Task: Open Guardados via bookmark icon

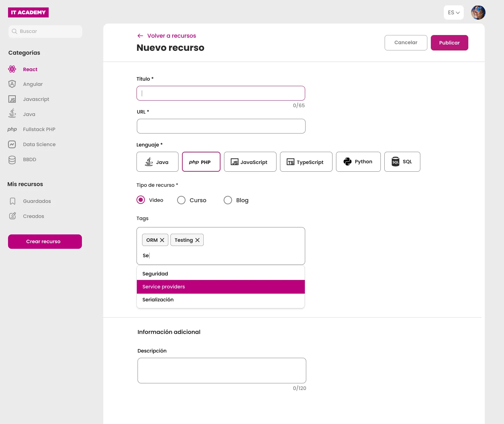Action: 13,201
